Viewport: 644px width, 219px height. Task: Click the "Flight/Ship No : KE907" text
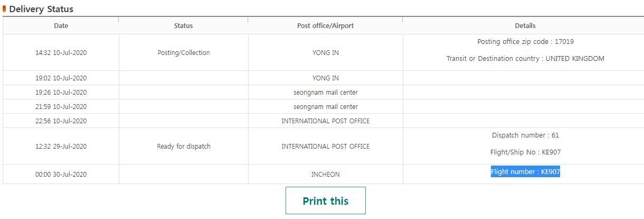tap(525, 152)
